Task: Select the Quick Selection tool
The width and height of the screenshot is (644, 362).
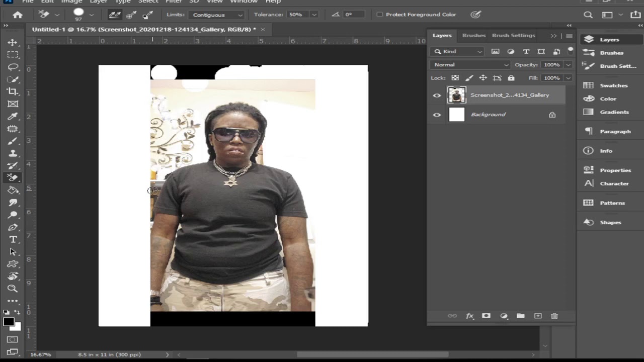Action: coord(13,79)
